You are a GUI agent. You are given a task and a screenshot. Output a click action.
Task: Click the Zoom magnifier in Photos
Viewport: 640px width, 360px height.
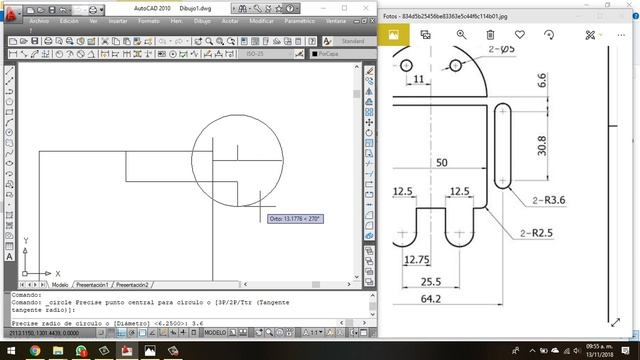point(461,35)
